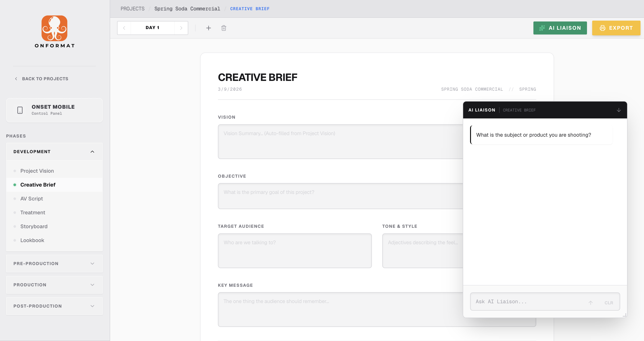Add a new day with the plus icon
Viewport: 644px width, 341px height.
[209, 28]
